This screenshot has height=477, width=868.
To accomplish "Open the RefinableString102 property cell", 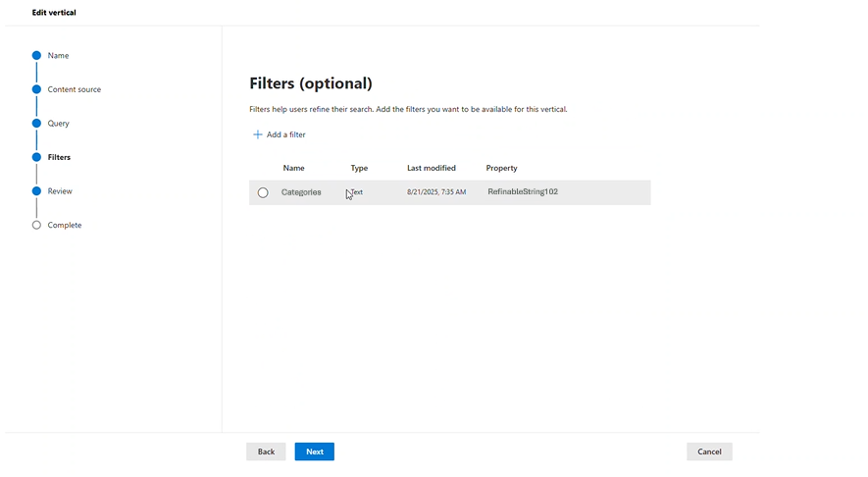I will pos(523,191).
